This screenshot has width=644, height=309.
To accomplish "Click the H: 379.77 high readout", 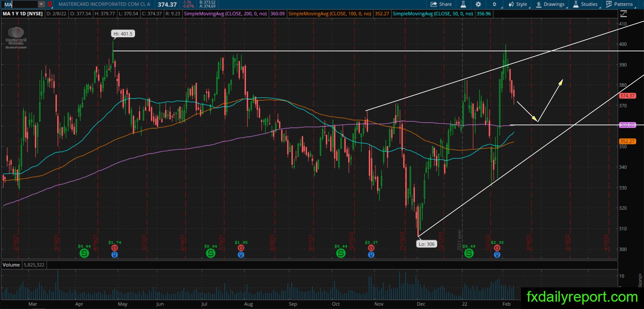I will click(x=105, y=14).
